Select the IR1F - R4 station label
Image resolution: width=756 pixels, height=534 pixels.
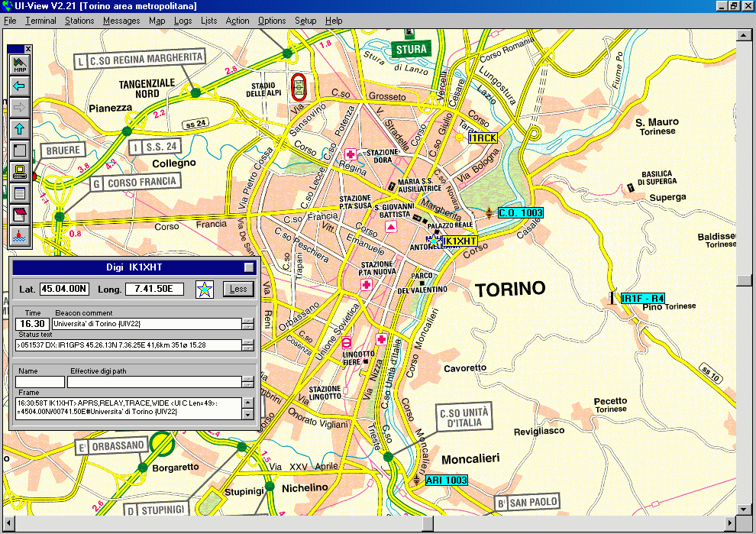(x=643, y=298)
